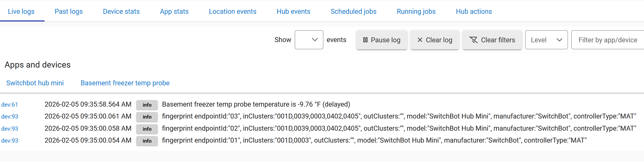Go to the App stats tab
This screenshot has width=644, height=162.
click(x=174, y=11)
